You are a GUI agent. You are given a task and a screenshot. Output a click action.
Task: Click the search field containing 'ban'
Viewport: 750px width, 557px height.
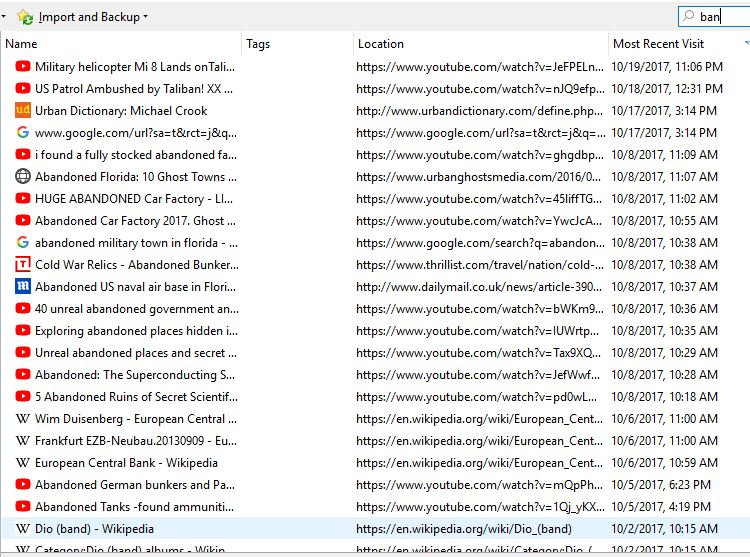pos(715,17)
